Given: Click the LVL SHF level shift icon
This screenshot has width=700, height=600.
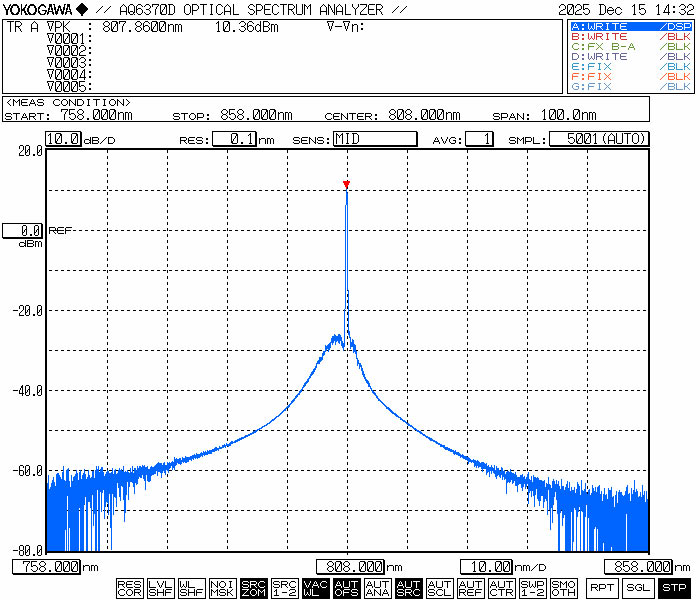Looking at the screenshot, I should point(160,588).
